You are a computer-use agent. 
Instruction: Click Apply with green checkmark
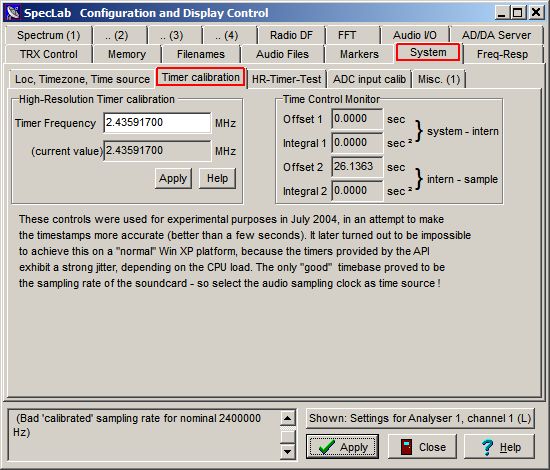click(x=342, y=447)
